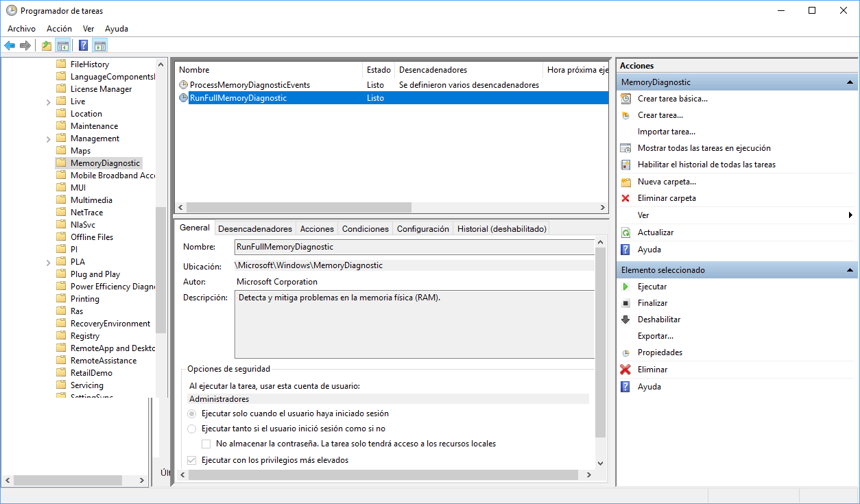The width and height of the screenshot is (860, 504).
Task: Click the toolbar Help question mark icon
Action: (83, 46)
